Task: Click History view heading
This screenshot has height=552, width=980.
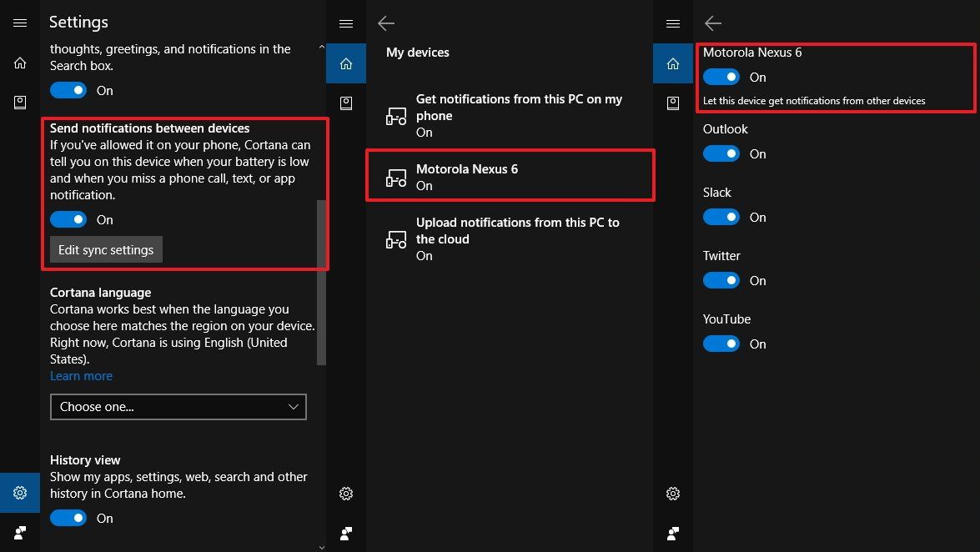Action: (85, 460)
